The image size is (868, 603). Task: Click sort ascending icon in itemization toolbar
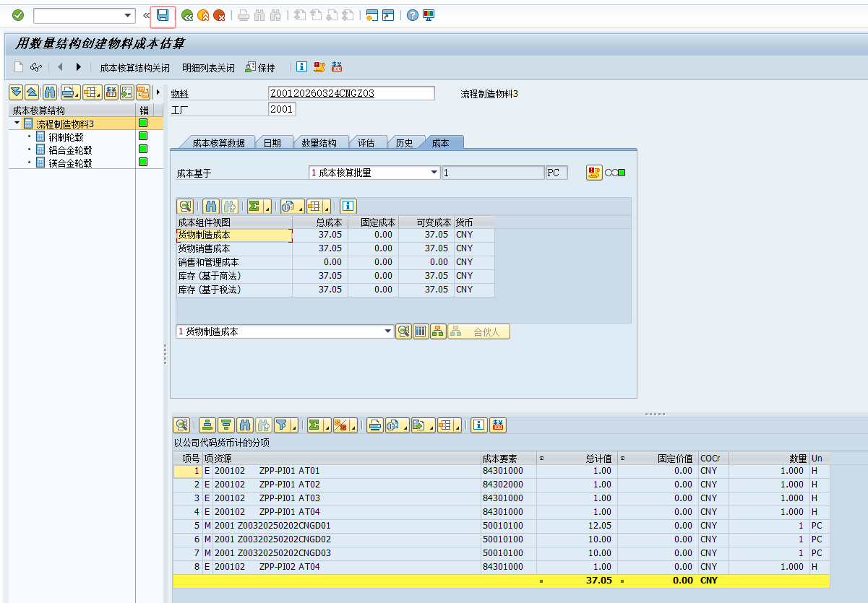coord(207,425)
